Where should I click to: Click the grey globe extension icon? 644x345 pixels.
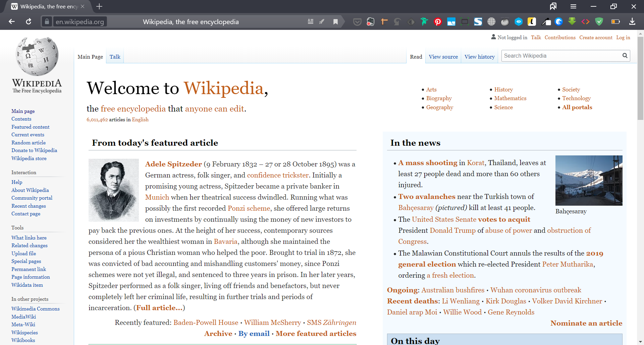[491, 22]
